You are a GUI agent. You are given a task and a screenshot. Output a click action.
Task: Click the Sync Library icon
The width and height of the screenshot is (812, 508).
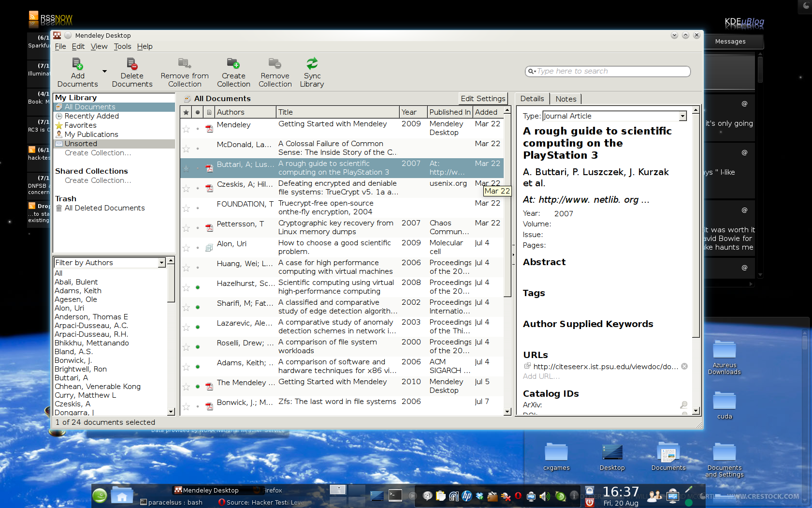312,63
